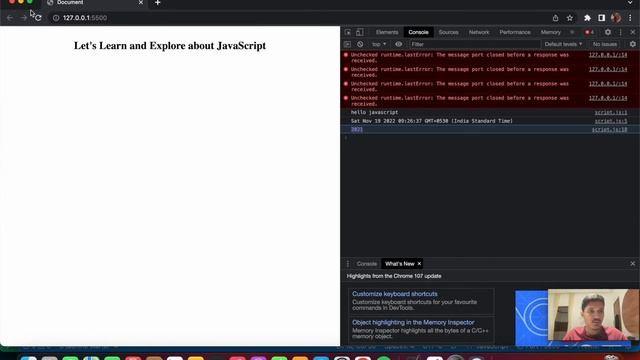Viewport: 640px width, 360px height.
Task: Bookmark this page with the star icon
Action: point(570,18)
